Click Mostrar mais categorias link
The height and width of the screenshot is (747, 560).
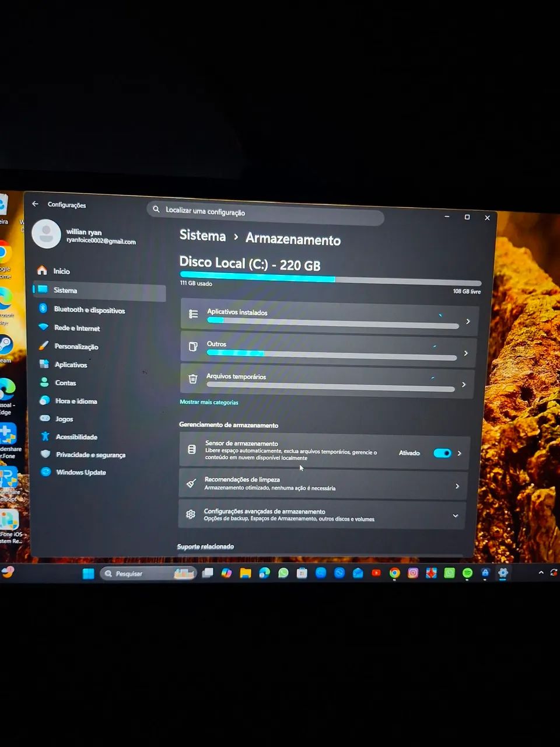click(x=209, y=402)
